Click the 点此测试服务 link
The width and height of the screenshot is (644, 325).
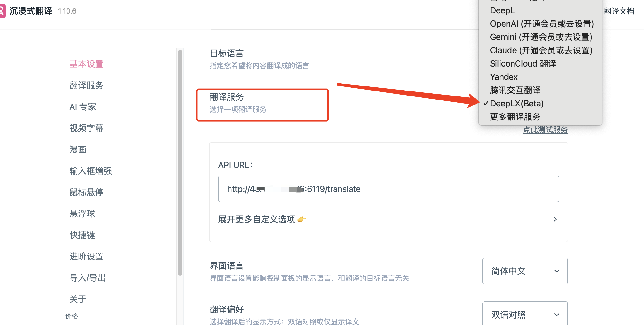click(x=545, y=130)
